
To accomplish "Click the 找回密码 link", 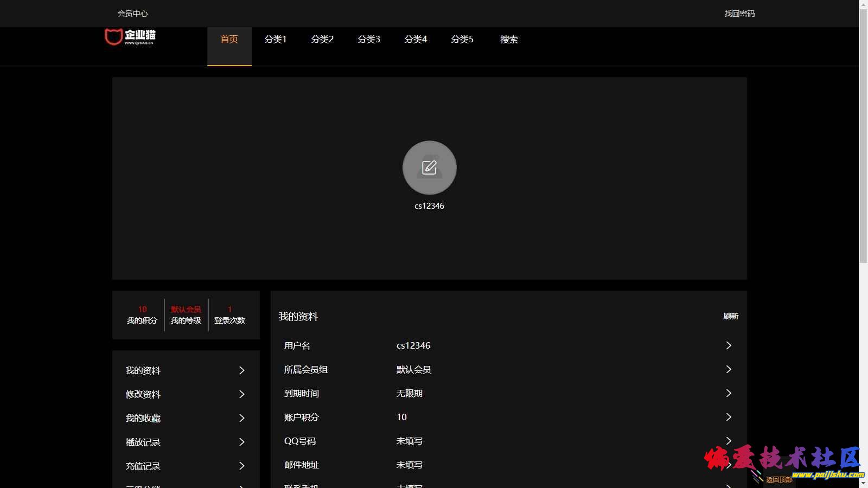I will click(739, 14).
